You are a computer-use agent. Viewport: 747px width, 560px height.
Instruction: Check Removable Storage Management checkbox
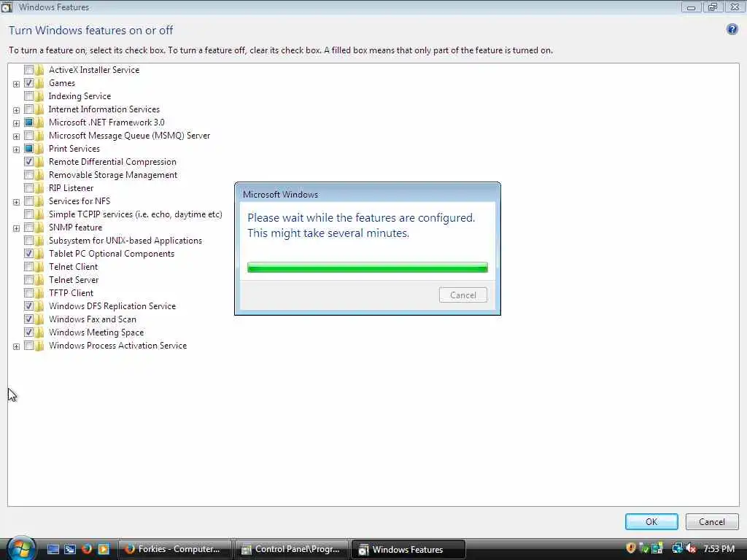pos(28,175)
